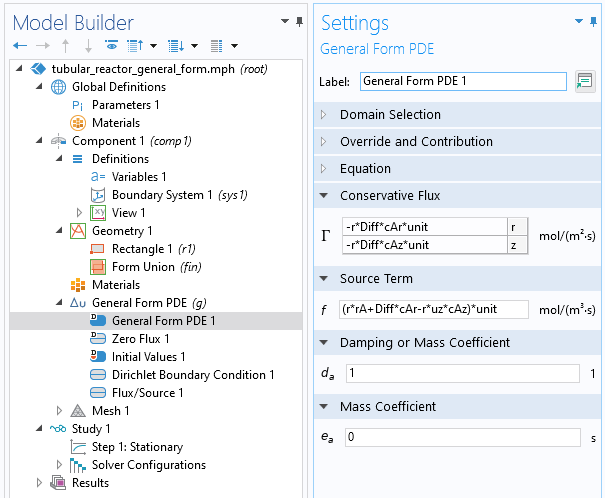The image size is (605, 498).
Task: Select the component Materials icon
Action: pyautogui.click(x=78, y=285)
